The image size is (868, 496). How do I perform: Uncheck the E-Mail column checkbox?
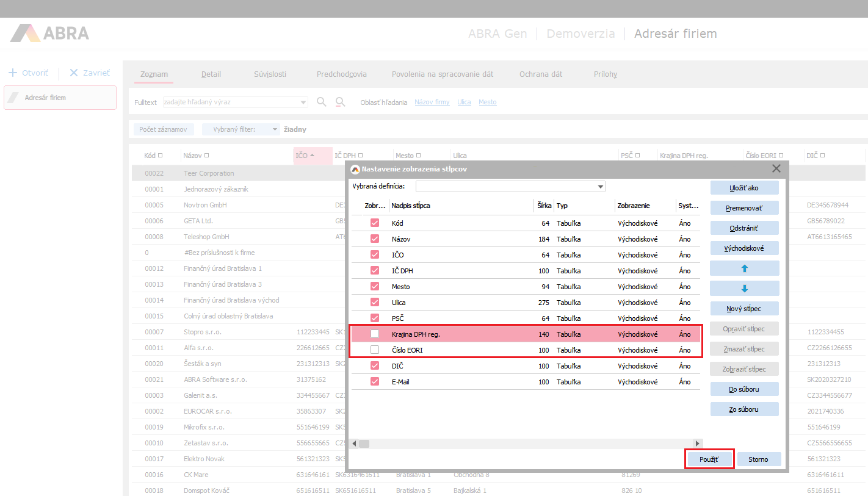pos(375,382)
